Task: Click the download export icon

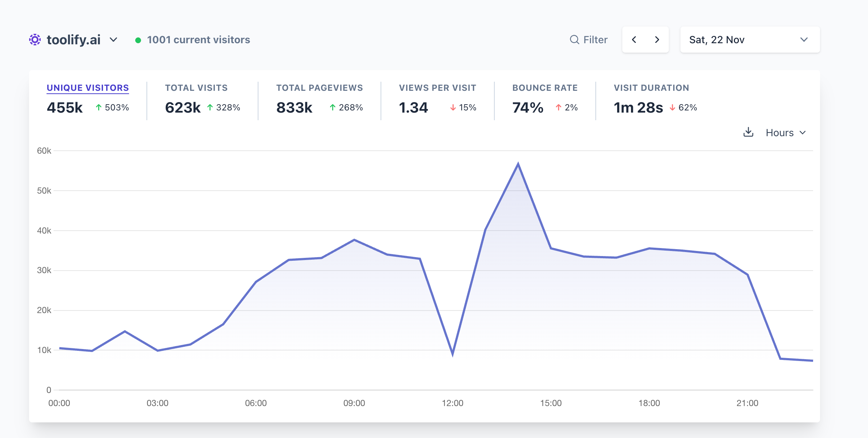Action: (748, 132)
